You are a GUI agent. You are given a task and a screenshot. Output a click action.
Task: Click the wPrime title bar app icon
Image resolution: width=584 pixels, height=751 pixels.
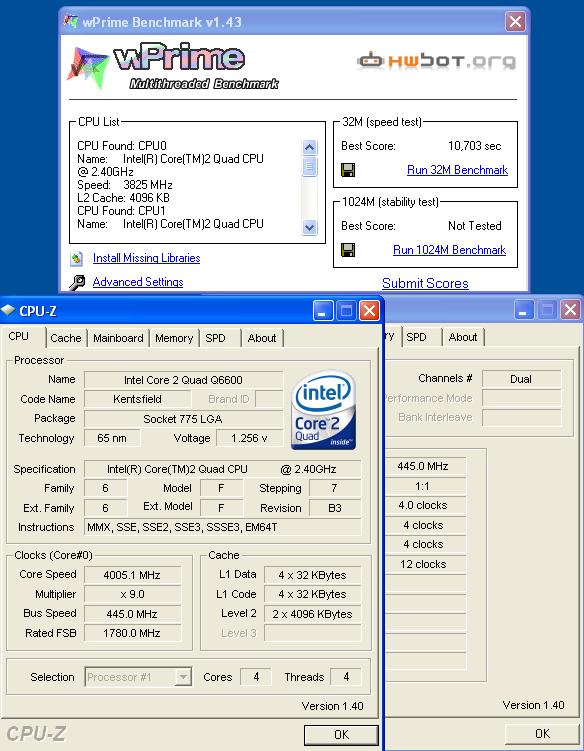[71, 22]
